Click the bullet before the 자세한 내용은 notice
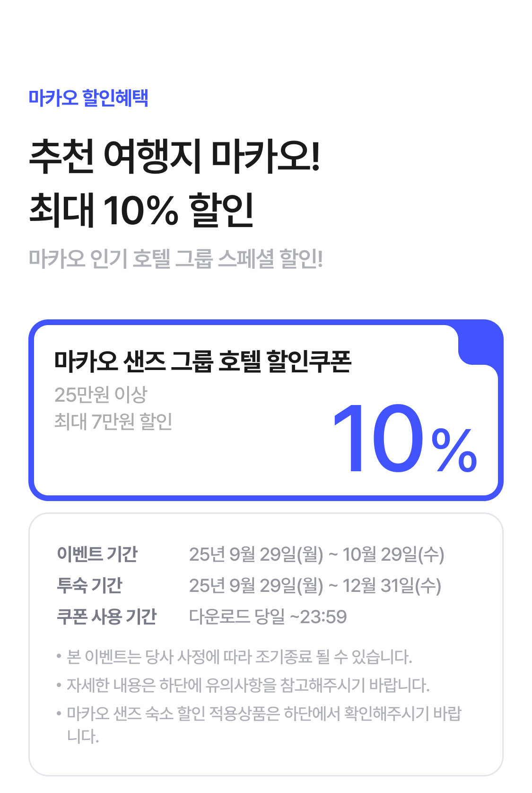 59,685
